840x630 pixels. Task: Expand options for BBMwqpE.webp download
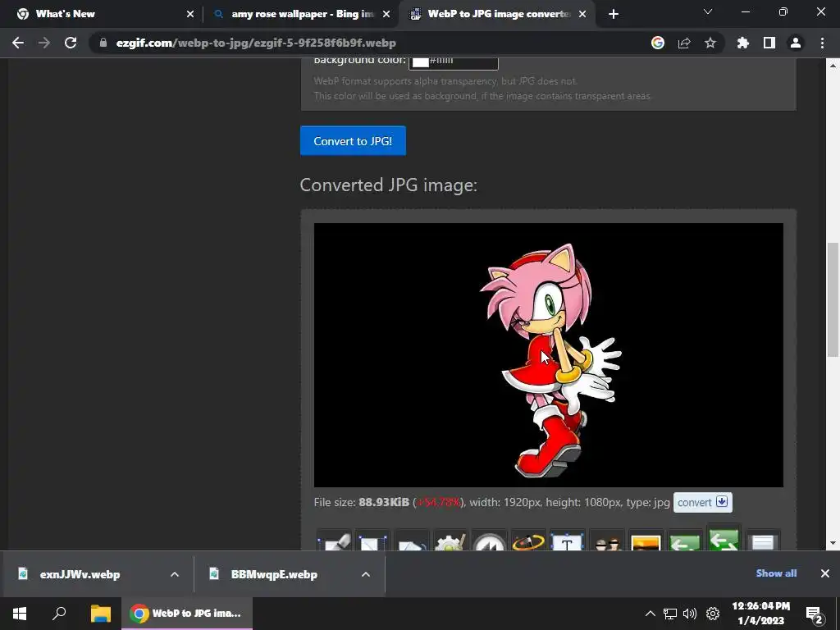(x=366, y=574)
